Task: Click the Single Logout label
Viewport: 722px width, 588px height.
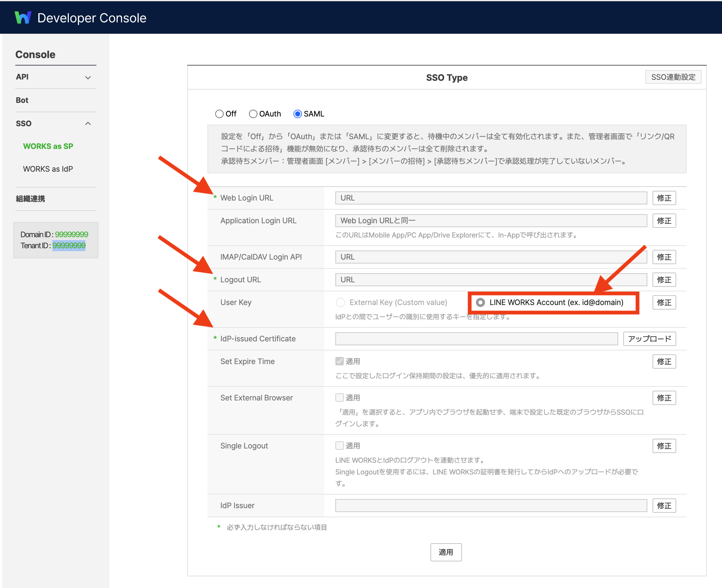Action: [x=244, y=446]
